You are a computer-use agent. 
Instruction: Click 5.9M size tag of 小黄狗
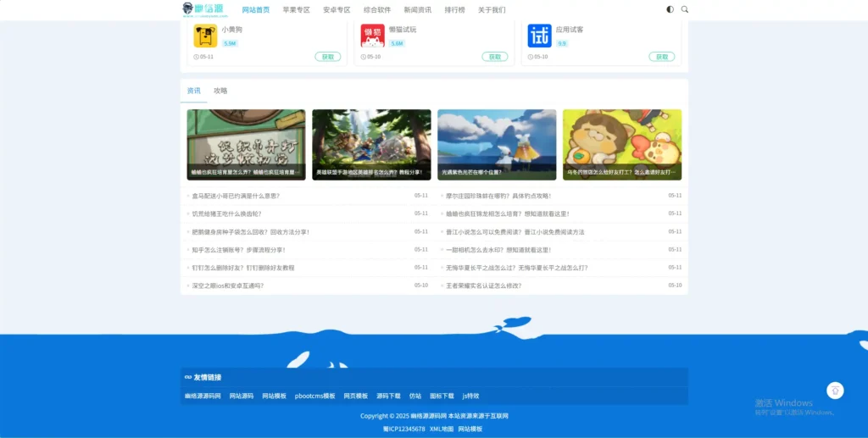tap(230, 43)
